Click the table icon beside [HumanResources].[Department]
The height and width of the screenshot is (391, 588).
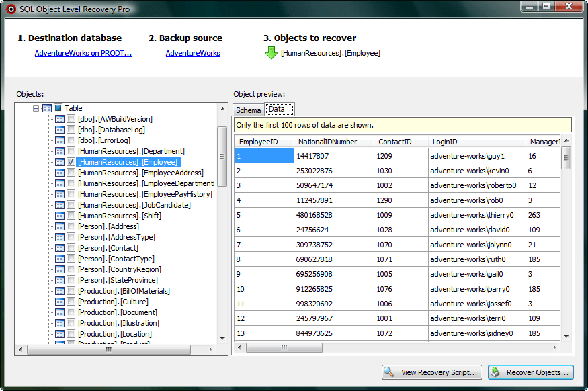pyautogui.click(x=60, y=151)
